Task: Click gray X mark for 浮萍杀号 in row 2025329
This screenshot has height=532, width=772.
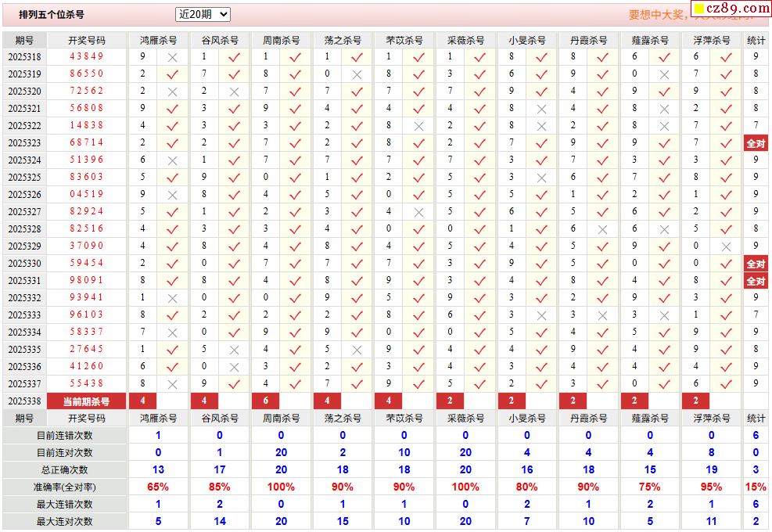Action: tap(726, 246)
